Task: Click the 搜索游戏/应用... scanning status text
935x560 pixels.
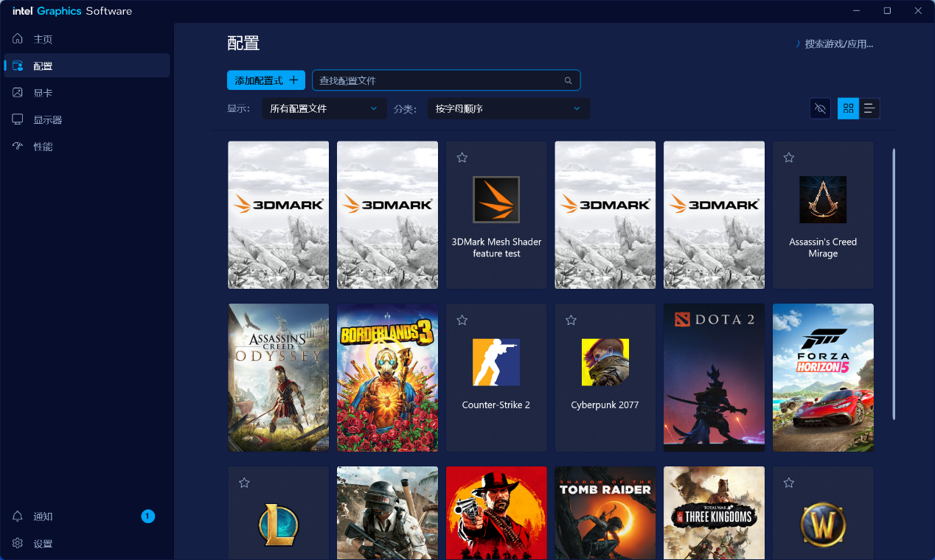Action: 839,44
